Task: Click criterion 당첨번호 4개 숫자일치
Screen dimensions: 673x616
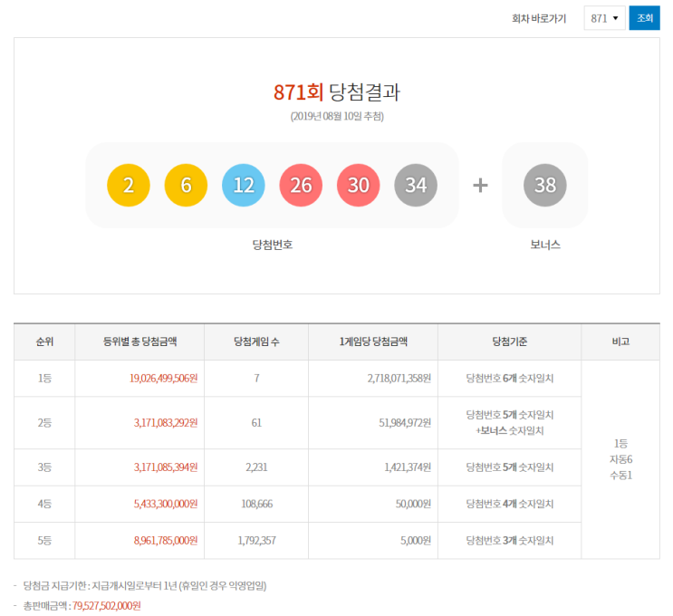Action: pyautogui.click(x=509, y=504)
